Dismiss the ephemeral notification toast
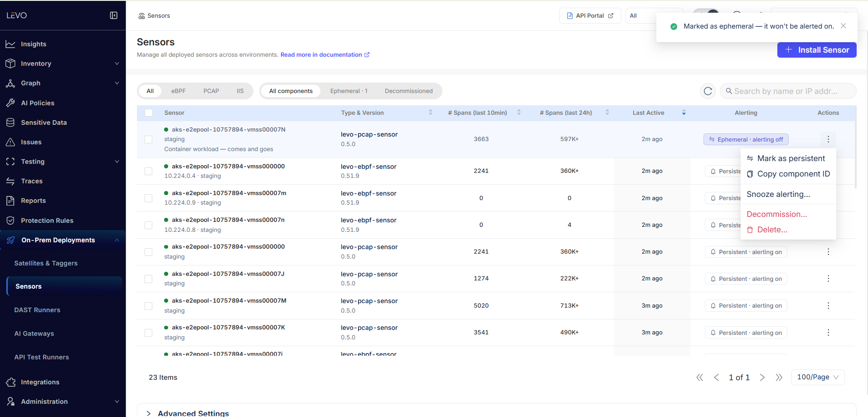The image size is (868, 417). [844, 26]
